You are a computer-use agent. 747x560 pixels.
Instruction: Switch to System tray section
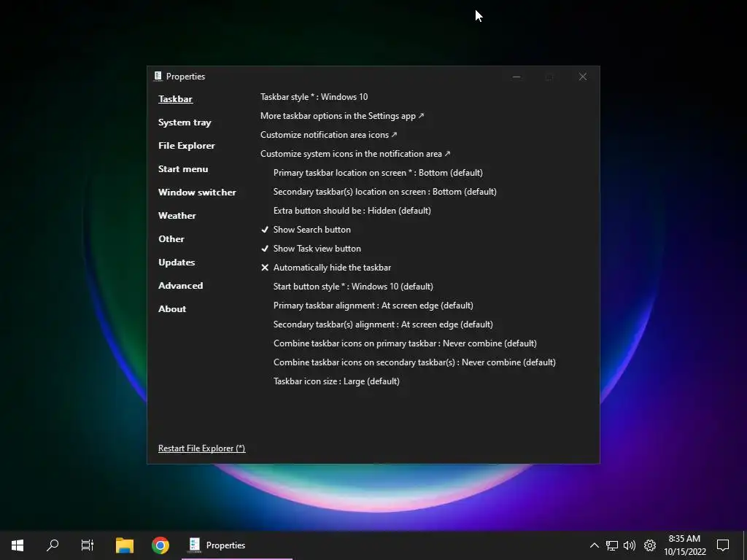(x=185, y=122)
